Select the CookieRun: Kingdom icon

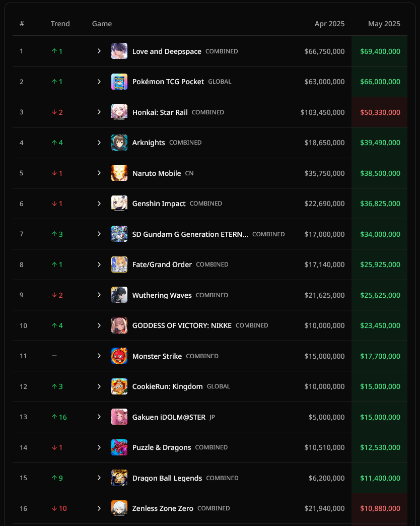click(x=119, y=386)
